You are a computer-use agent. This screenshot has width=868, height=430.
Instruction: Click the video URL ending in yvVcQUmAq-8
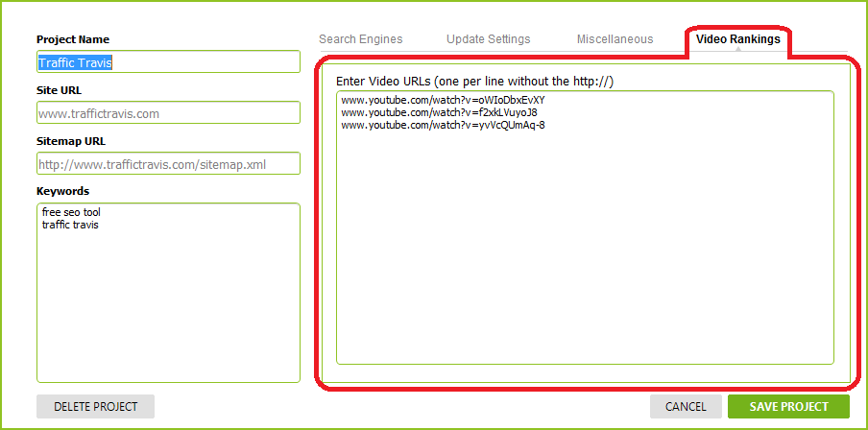pos(443,125)
